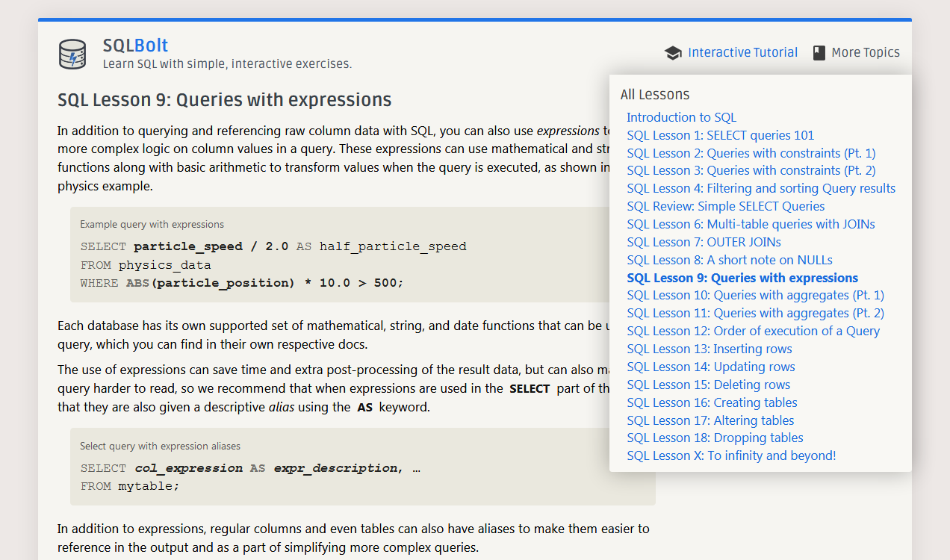950x560 pixels.
Task: Open SQL Lesson 7: OUTER JOINs
Action: (704, 242)
